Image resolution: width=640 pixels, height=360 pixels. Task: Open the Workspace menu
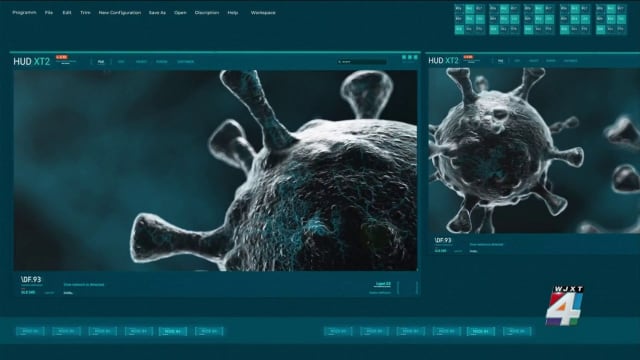pos(263,13)
